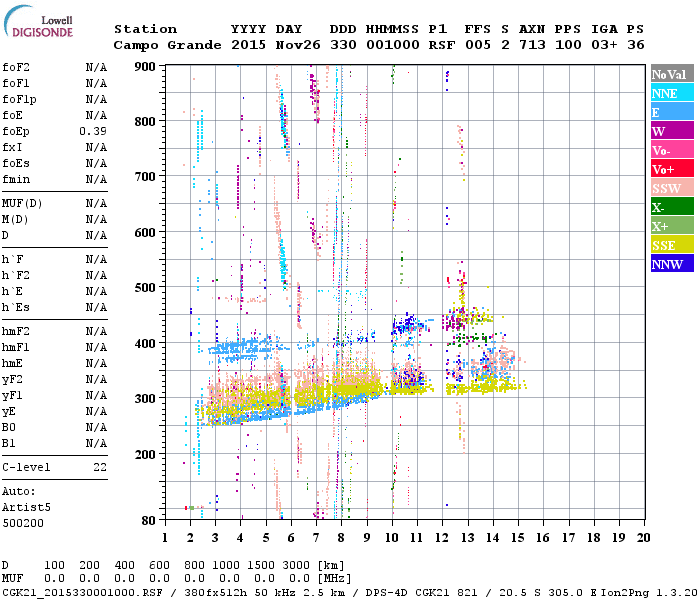The width and height of the screenshot is (700, 600).
Task: Click the SSE legend swatch
Action: 672,245
